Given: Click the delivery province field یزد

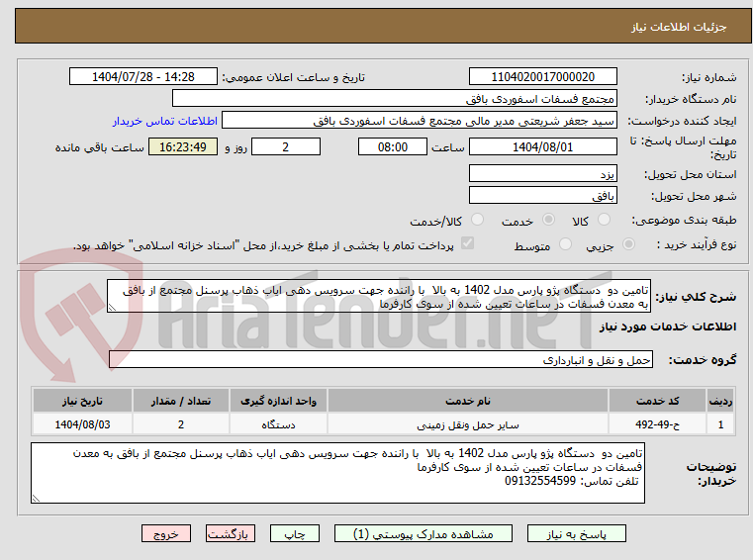Looking at the screenshot, I should 543,174.
